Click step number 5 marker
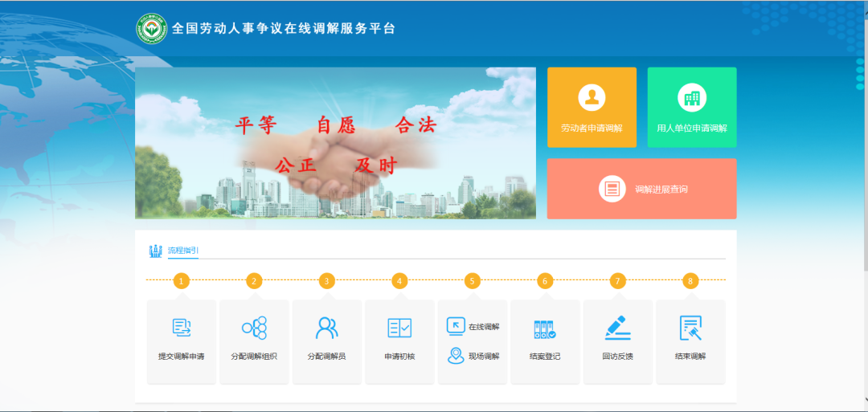 [473, 281]
